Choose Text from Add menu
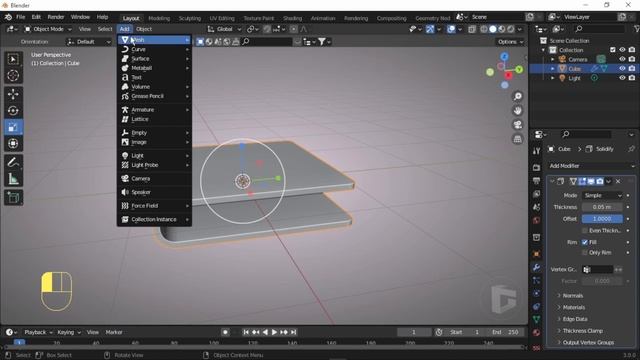The width and height of the screenshot is (640, 360). click(155, 78)
